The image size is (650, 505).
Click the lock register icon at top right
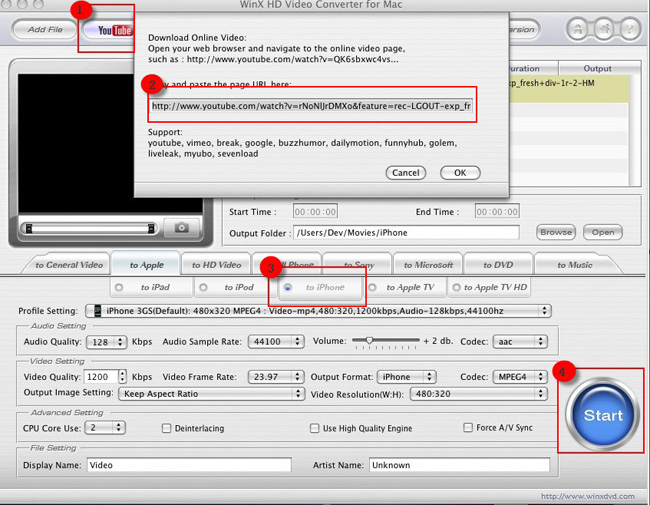(x=577, y=29)
